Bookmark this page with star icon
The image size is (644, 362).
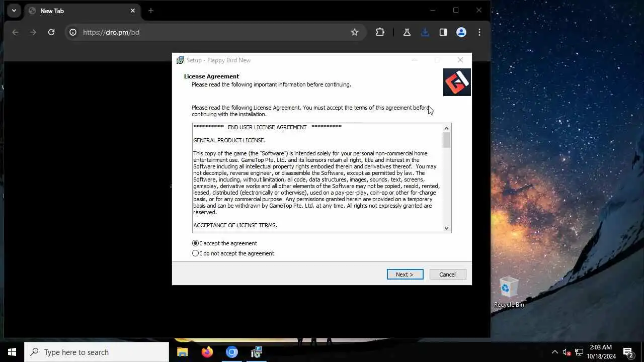355,32
